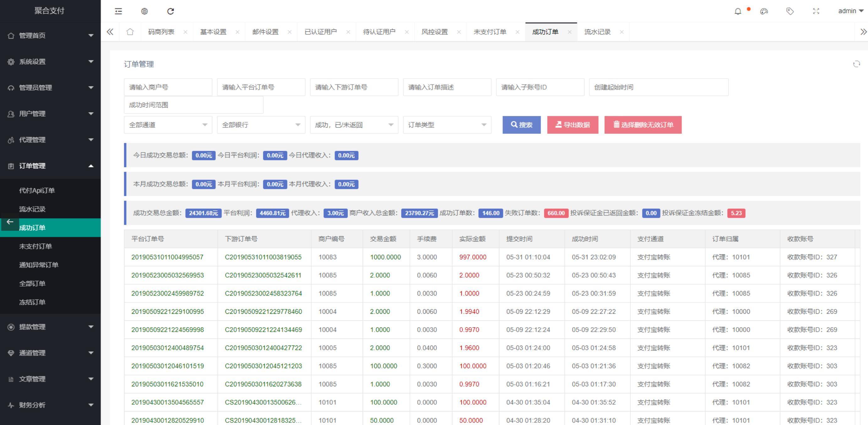
Task: Click the 请输入商户号 input field
Action: coord(168,87)
